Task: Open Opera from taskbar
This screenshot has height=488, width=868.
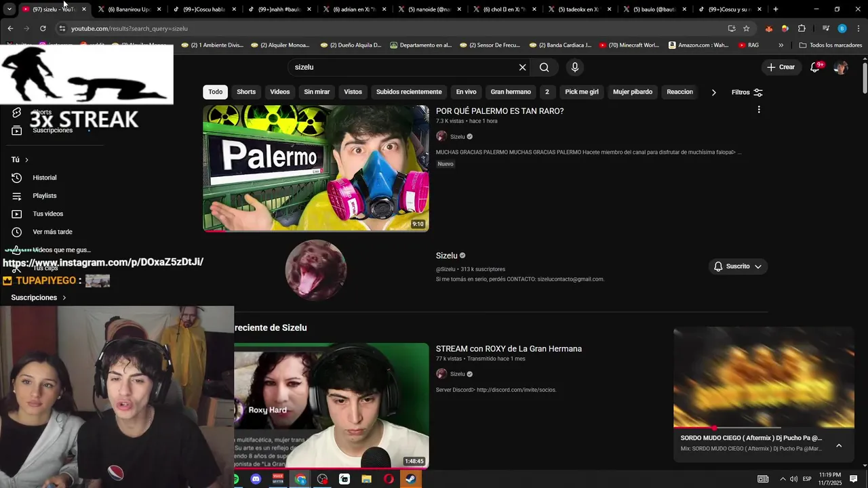Action: coord(389,479)
